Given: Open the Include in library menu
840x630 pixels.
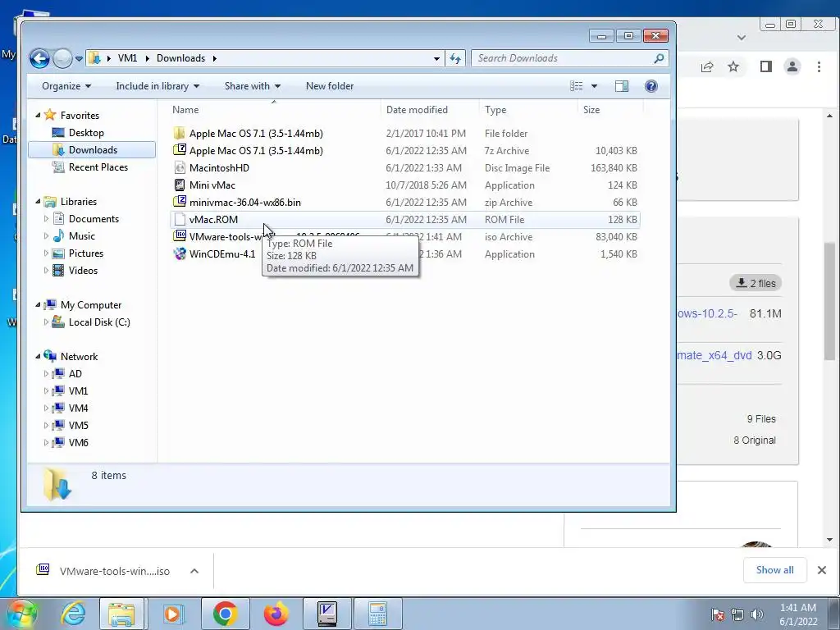Looking at the screenshot, I should click(x=157, y=86).
